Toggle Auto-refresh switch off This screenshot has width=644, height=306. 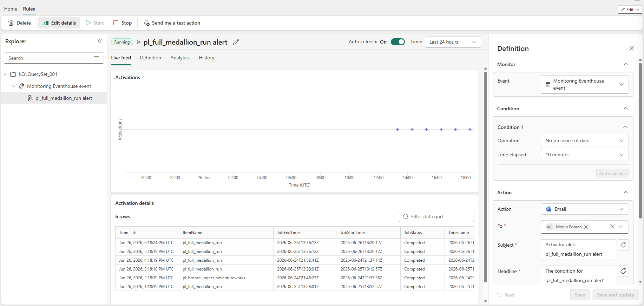pos(398,42)
